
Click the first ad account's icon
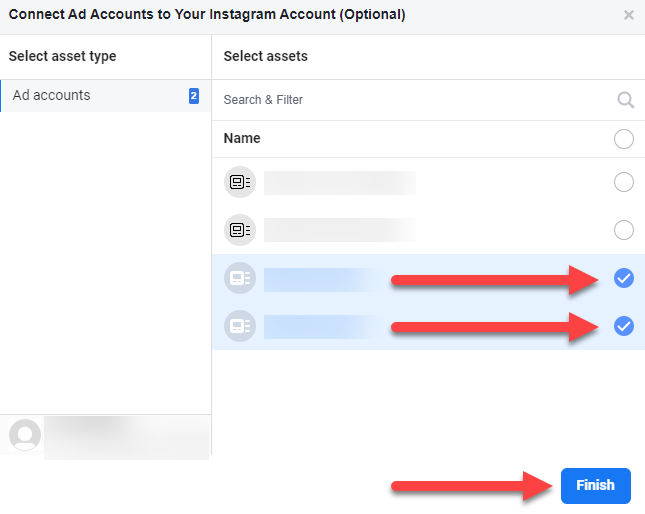tap(240, 182)
